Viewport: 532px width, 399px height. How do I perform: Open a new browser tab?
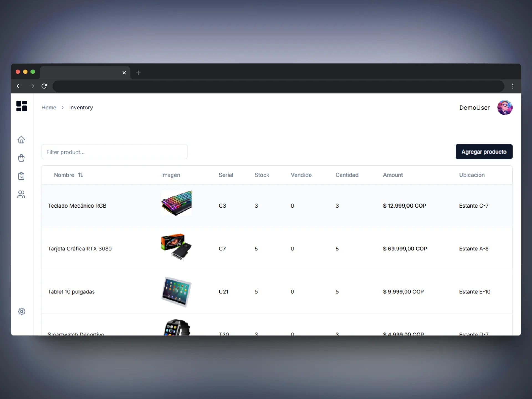[138, 73]
